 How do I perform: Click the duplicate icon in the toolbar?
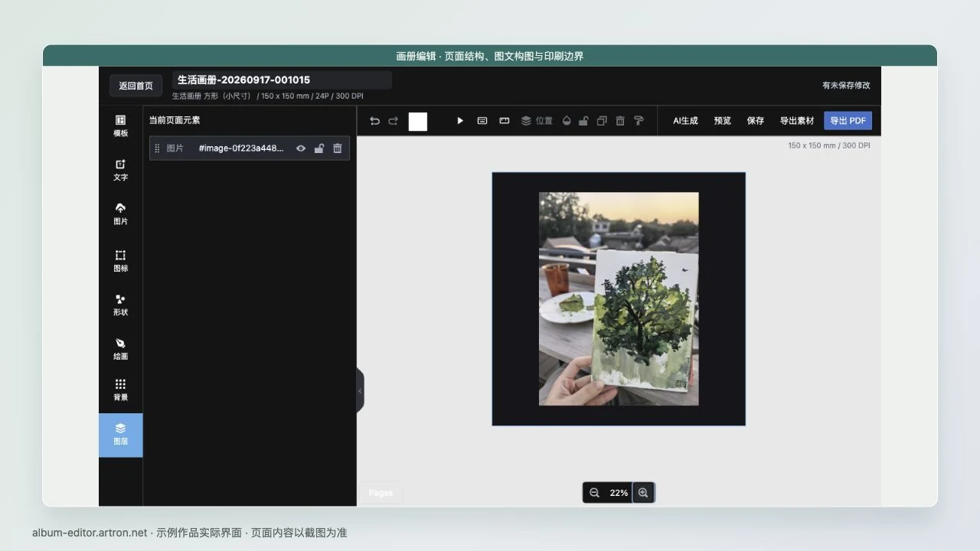(x=602, y=121)
